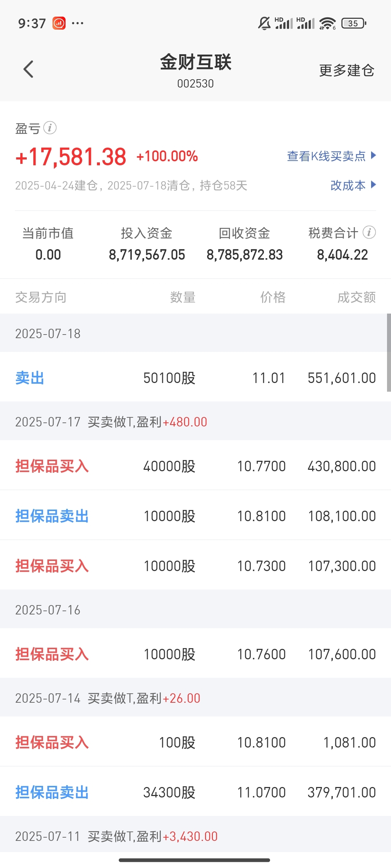The image size is (391, 868).
Task: Tap the 交易方向 column header
Action: tap(41, 297)
